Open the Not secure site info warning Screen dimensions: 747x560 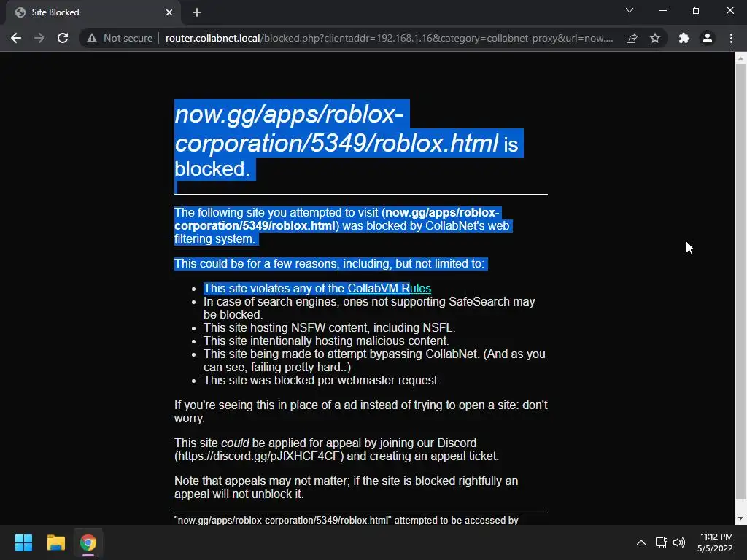[x=119, y=38]
